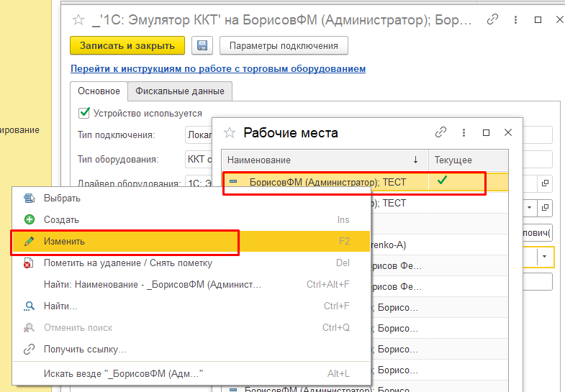Click the open-form icon next to the dropdown arrow
This screenshot has height=392, width=565.
pos(545,208)
